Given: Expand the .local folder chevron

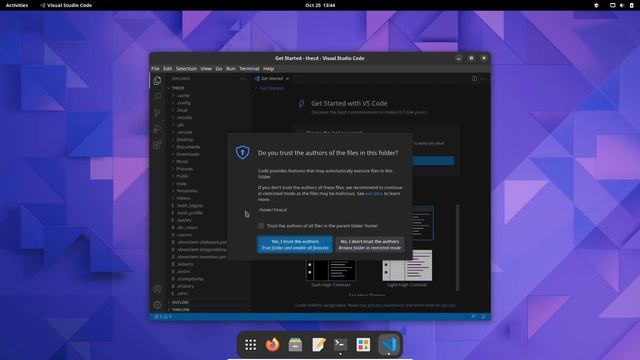Looking at the screenshot, I should 173,110.
